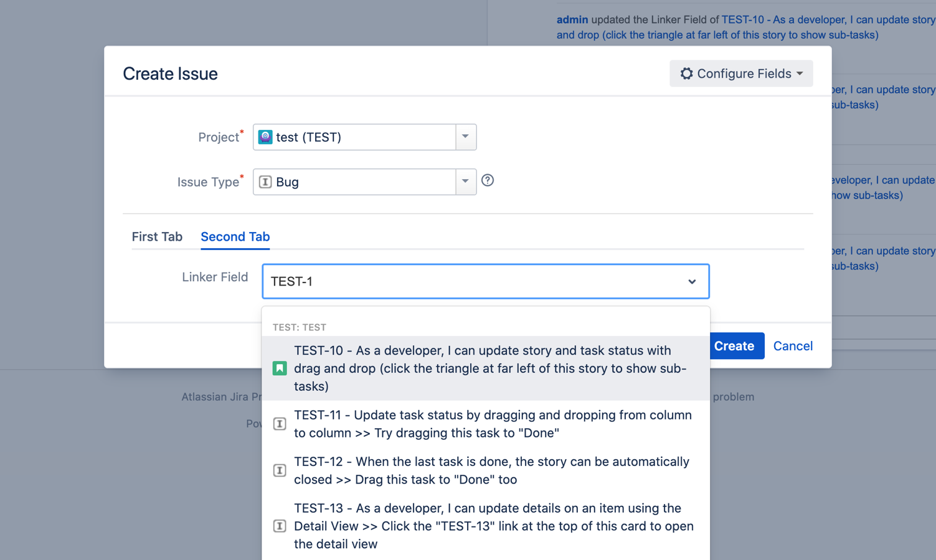Click the test project avatar icon
Viewport: 936px width, 560px height.
[265, 137]
